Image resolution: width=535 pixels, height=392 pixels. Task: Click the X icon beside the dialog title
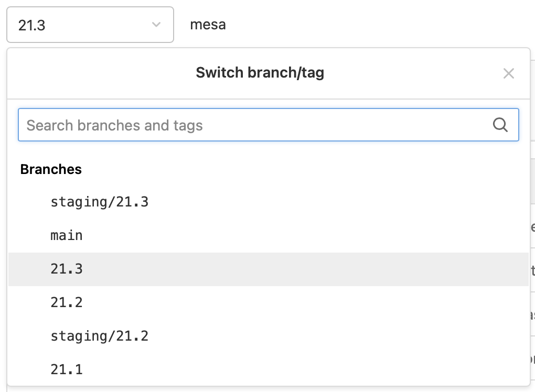point(508,73)
